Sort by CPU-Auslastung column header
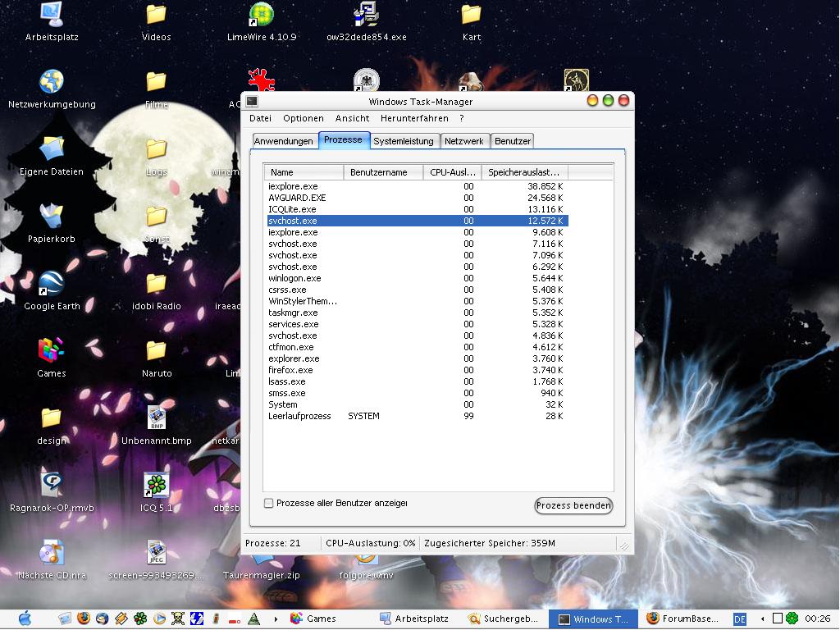Viewport: 840px width, 630px height. point(452,172)
